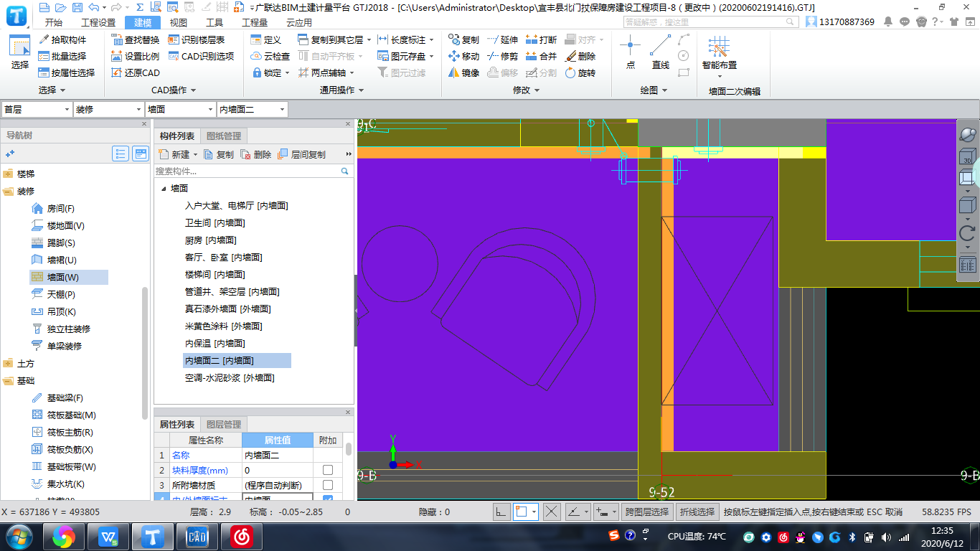Open 查找替换 find and replace

tap(136, 39)
